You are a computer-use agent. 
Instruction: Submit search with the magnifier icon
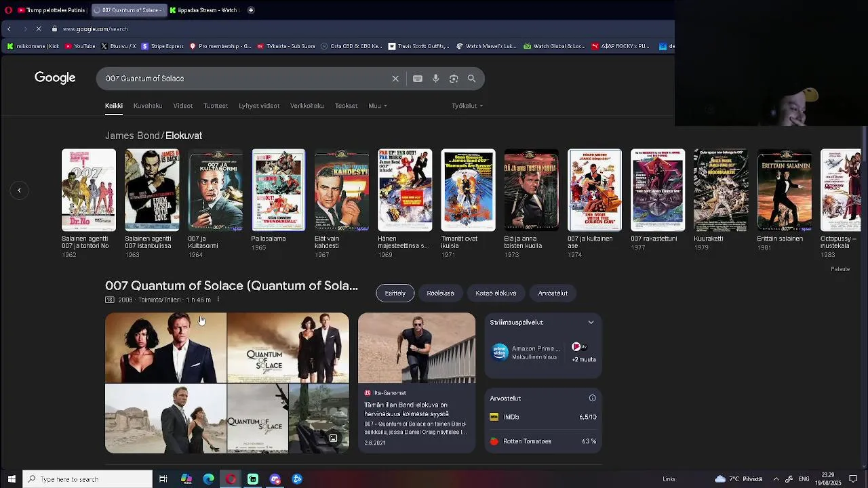coord(471,79)
